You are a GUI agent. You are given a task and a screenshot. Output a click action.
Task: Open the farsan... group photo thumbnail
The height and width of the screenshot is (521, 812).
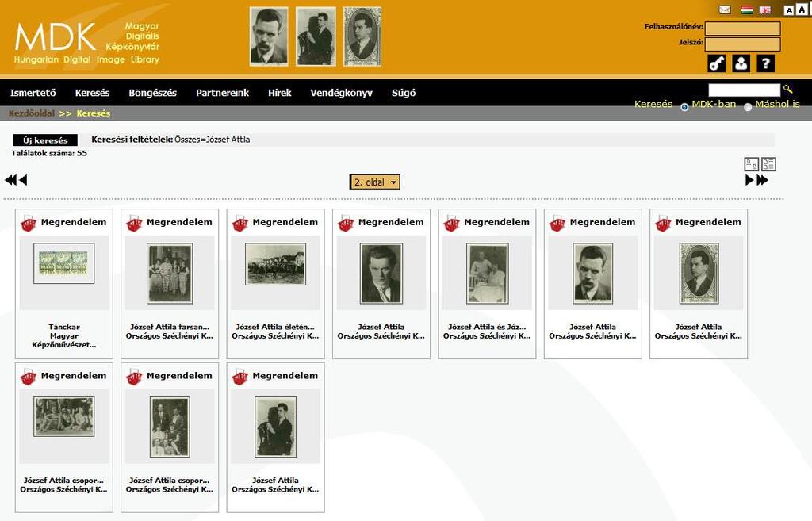click(x=170, y=274)
